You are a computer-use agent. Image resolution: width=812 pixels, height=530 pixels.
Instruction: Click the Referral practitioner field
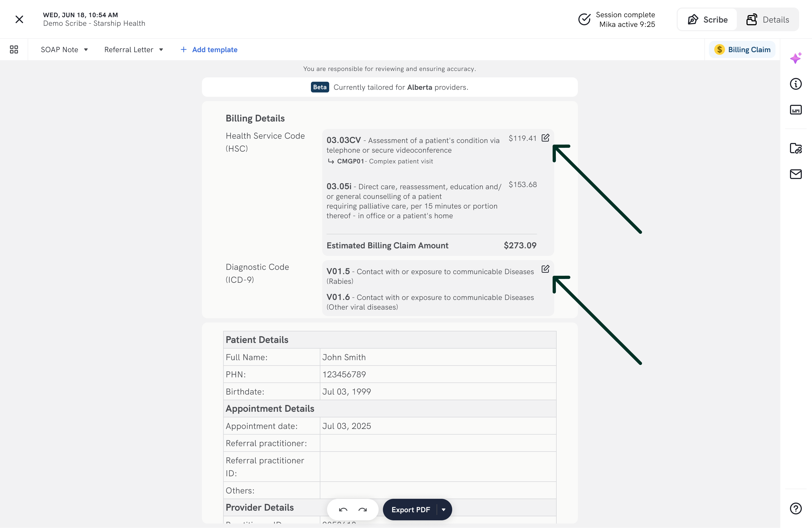(x=438, y=443)
